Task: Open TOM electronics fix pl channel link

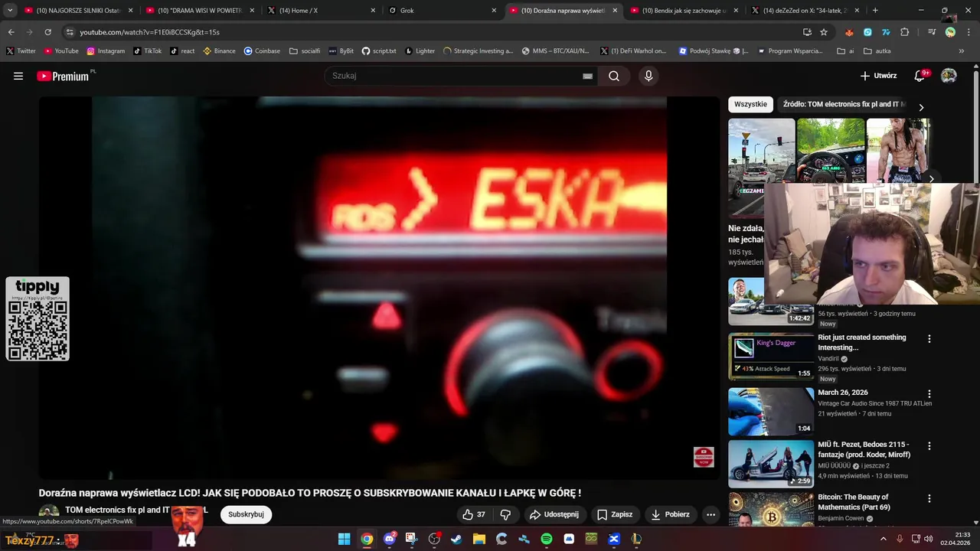Action: (117, 510)
